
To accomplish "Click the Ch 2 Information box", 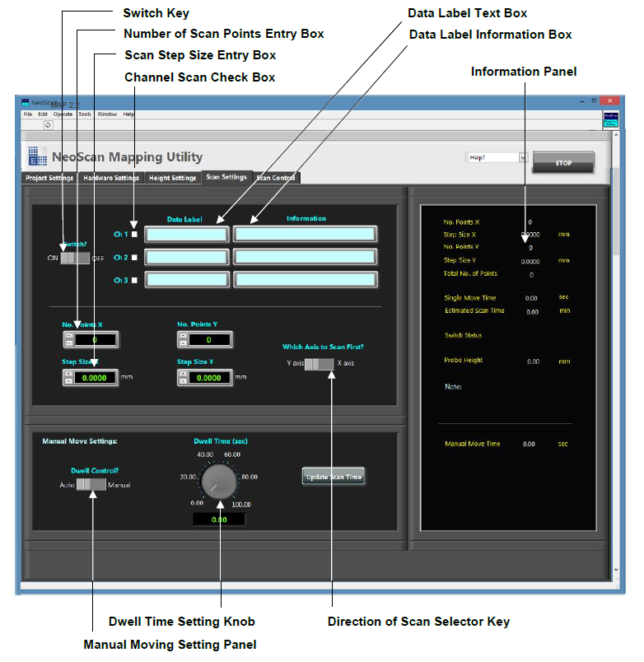I will pos(305,257).
